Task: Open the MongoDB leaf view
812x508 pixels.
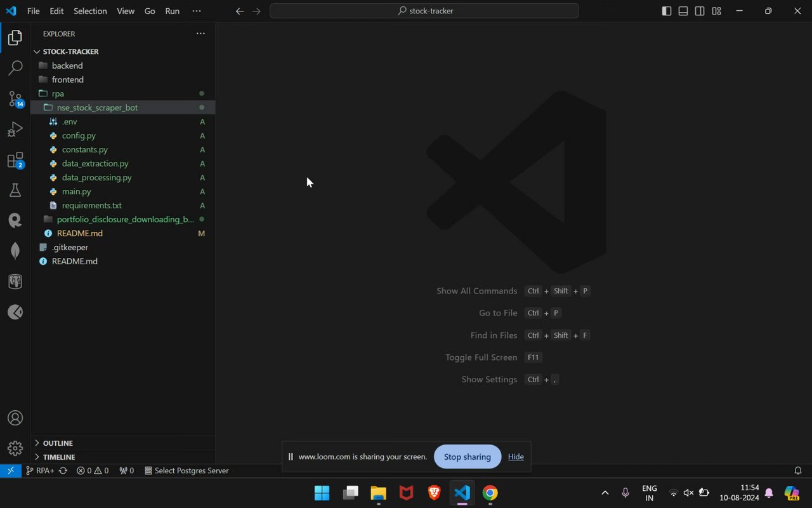Action: pos(15,251)
